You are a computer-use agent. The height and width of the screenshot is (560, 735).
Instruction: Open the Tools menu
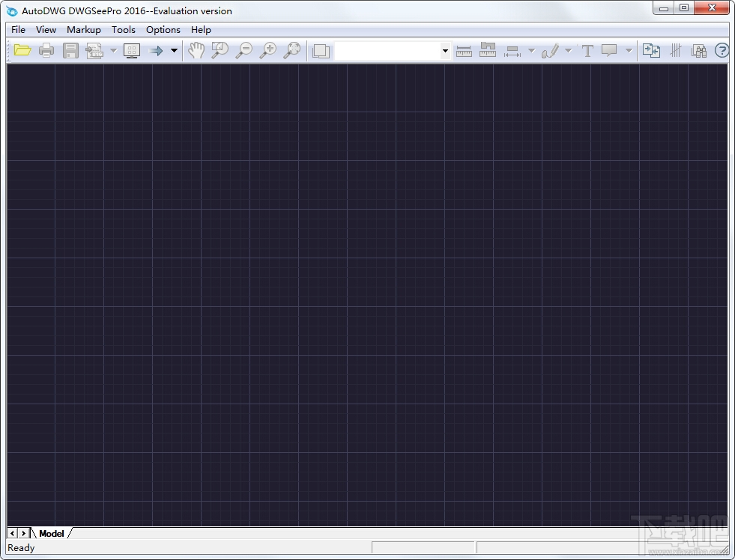point(124,29)
